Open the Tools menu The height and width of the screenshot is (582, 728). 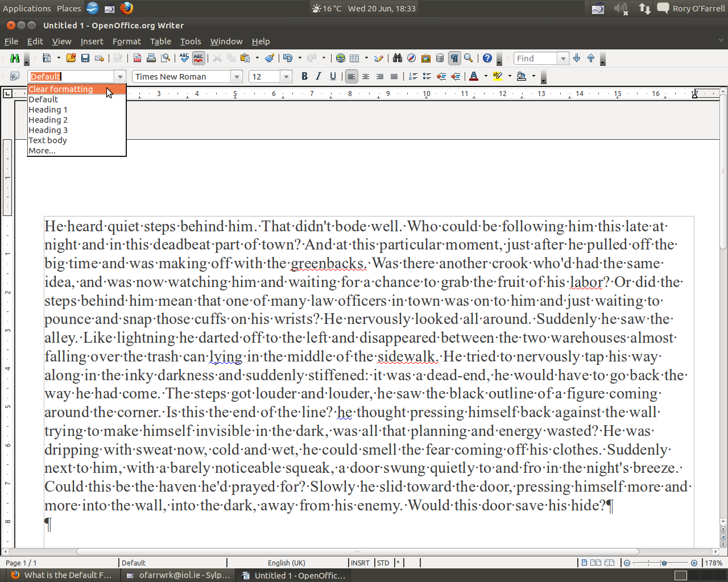coord(191,41)
